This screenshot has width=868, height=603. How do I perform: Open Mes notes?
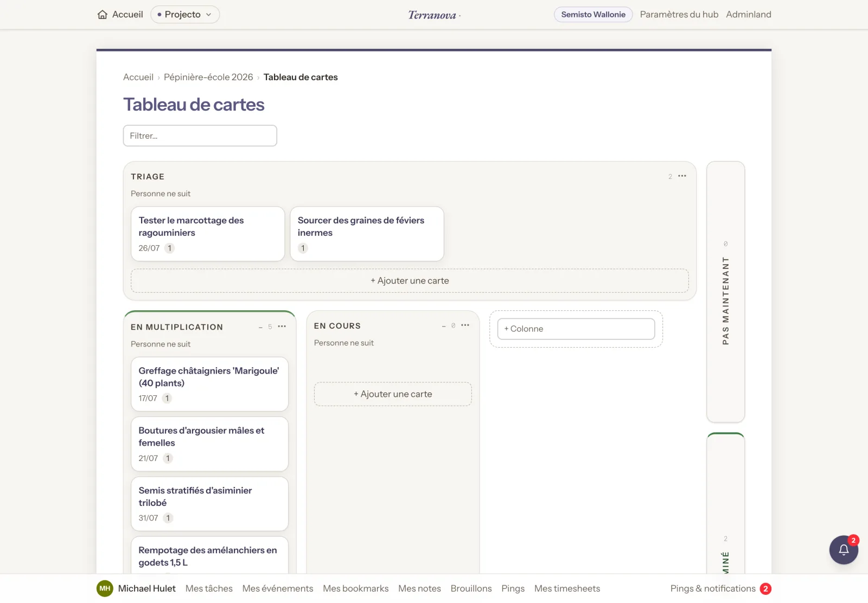419,588
